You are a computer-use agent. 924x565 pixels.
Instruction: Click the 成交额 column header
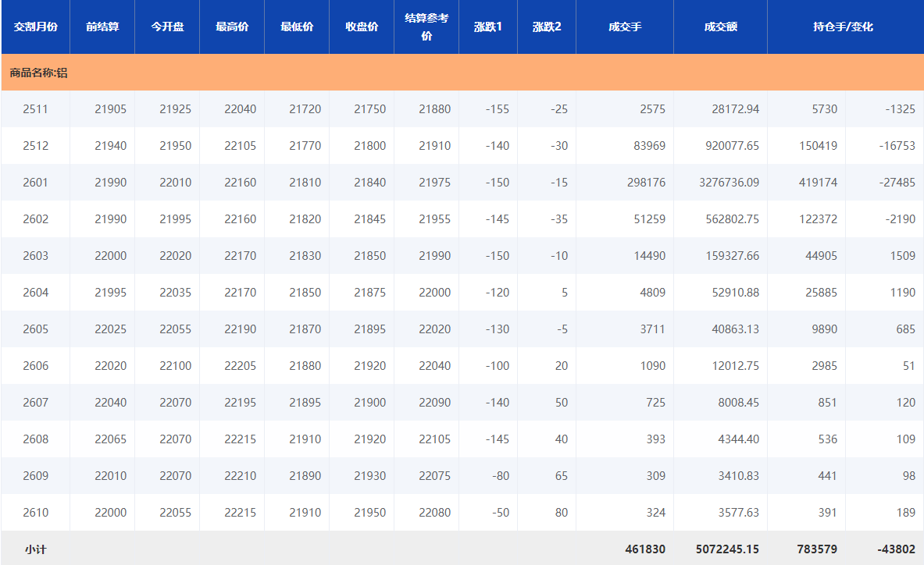720,27
